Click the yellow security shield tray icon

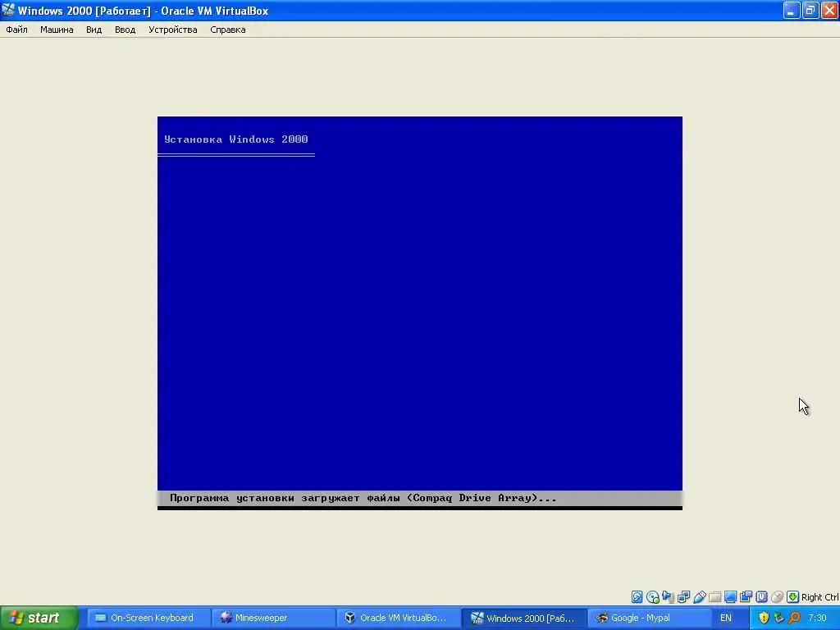(x=764, y=618)
